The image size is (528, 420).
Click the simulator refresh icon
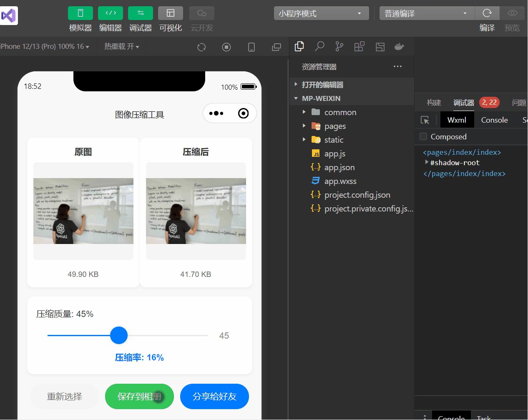point(201,47)
